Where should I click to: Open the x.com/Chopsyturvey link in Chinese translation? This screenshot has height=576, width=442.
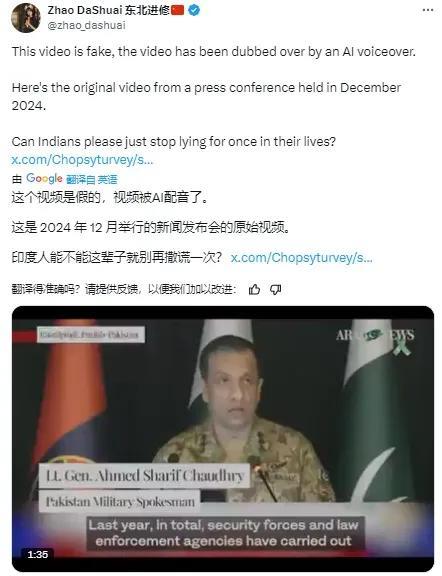click(302, 258)
